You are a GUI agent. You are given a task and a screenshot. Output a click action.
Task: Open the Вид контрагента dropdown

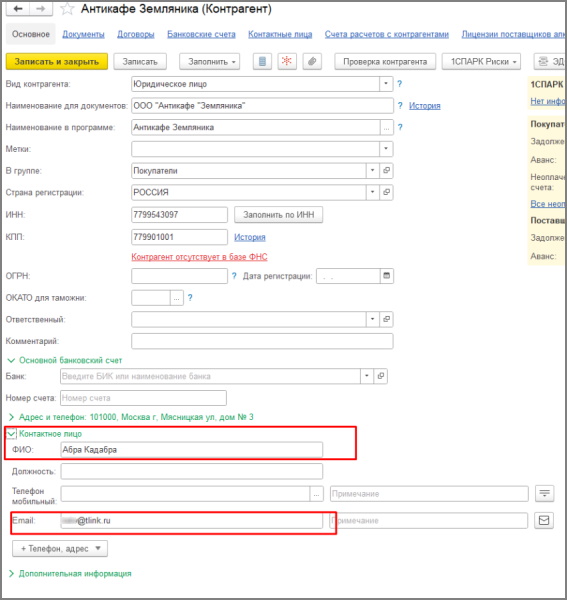386,84
